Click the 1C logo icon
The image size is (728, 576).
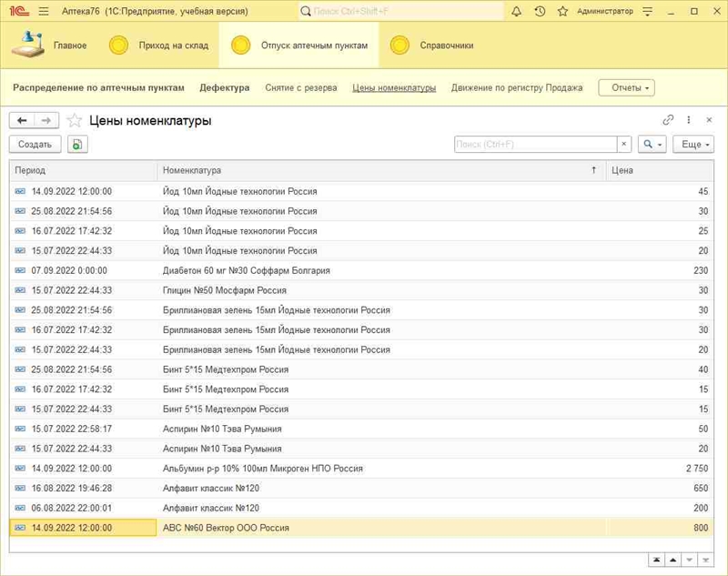19,11
